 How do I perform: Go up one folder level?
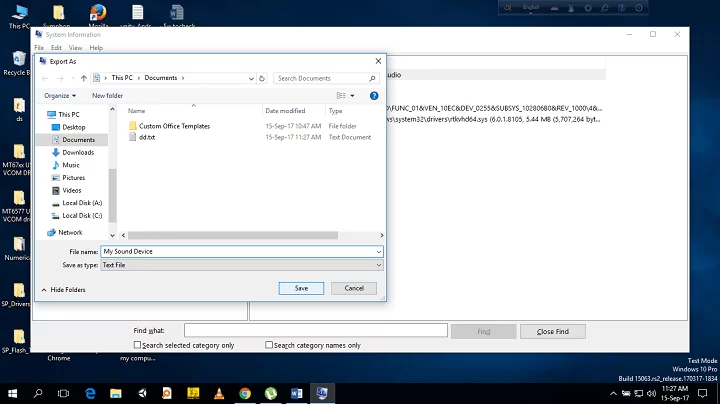(84, 79)
